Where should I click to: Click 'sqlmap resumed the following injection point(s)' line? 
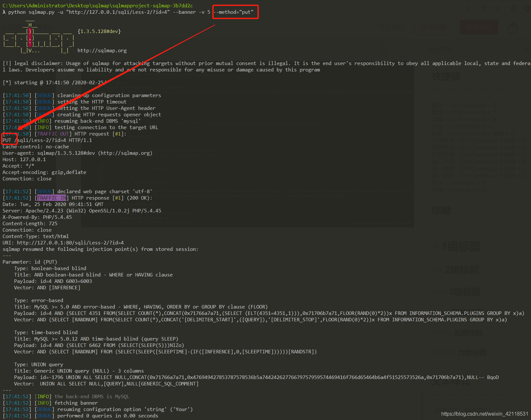tap(101, 249)
